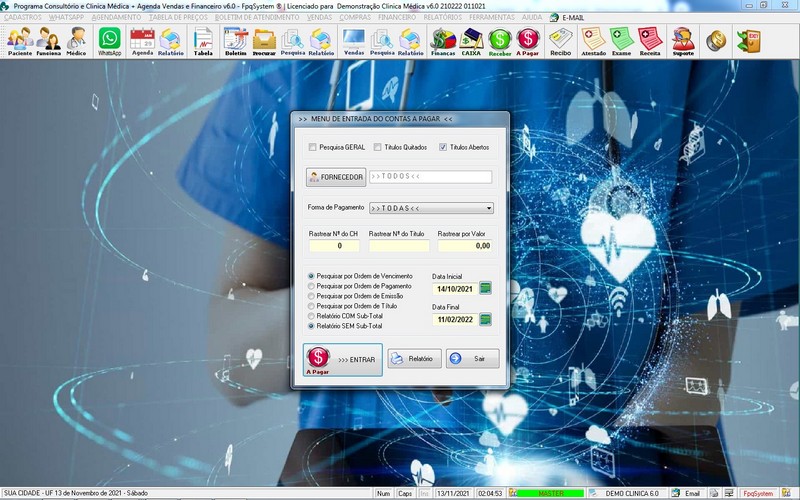Screen dimensions: 800x500
Task: Select Pesquisar por Ordem de Pagamento
Action: 311,286
